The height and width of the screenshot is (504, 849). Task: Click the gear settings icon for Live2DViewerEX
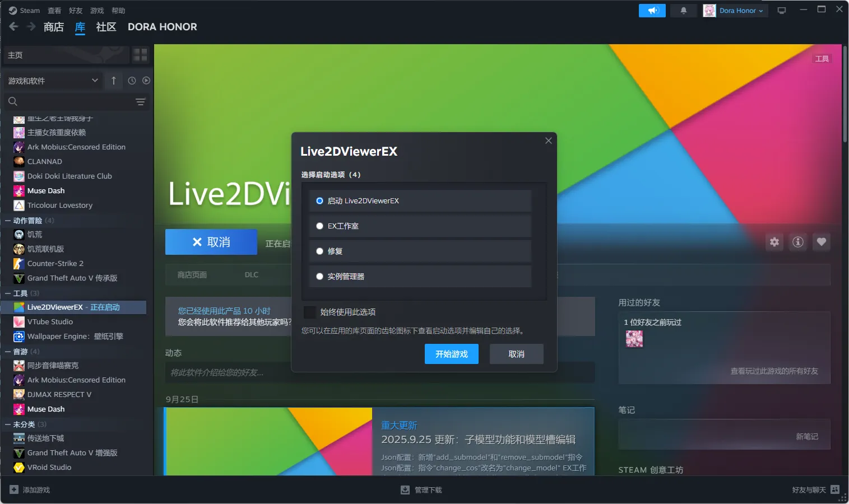(774, 242)
